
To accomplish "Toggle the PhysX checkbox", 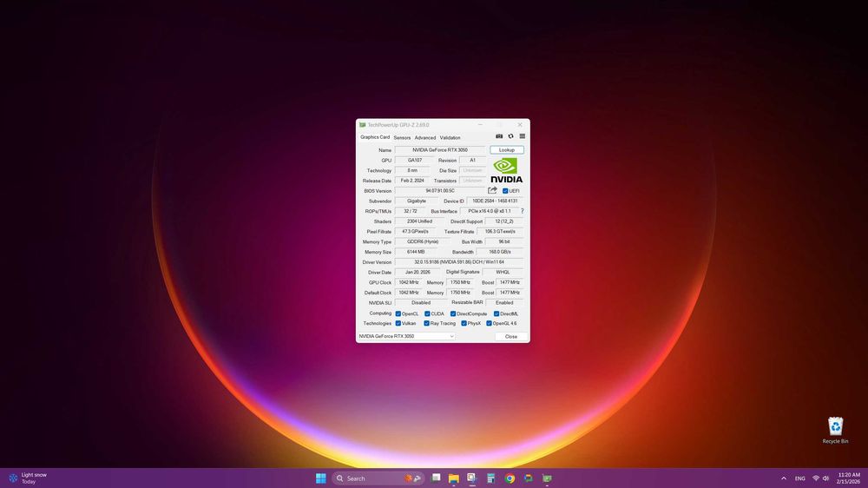I will coord(464,324).
